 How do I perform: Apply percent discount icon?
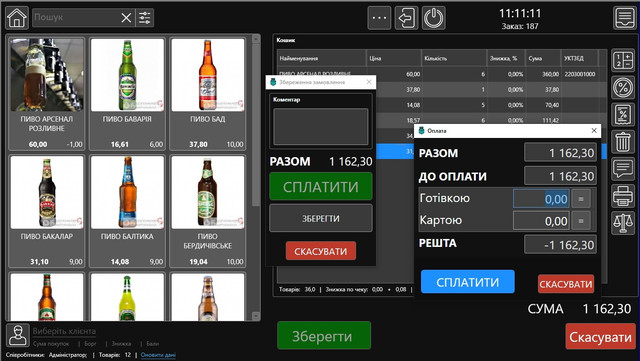point(623,87)
